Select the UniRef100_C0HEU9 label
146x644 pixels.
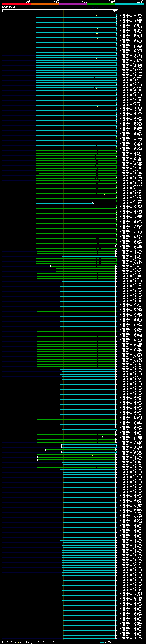(131, 72)
